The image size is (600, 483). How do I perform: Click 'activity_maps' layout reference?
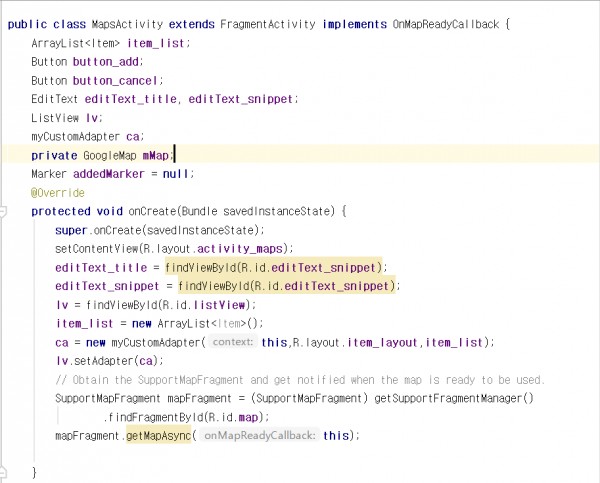click(240, 249)
